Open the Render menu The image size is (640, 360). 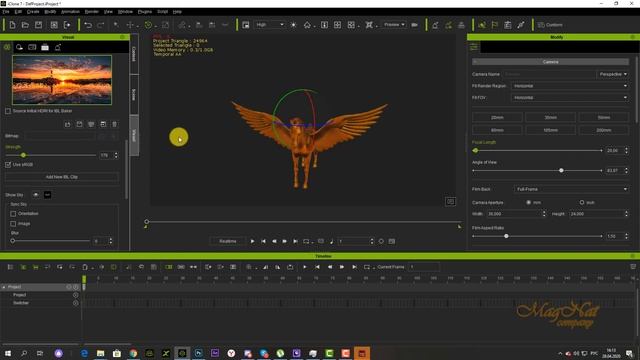point(91,12)
